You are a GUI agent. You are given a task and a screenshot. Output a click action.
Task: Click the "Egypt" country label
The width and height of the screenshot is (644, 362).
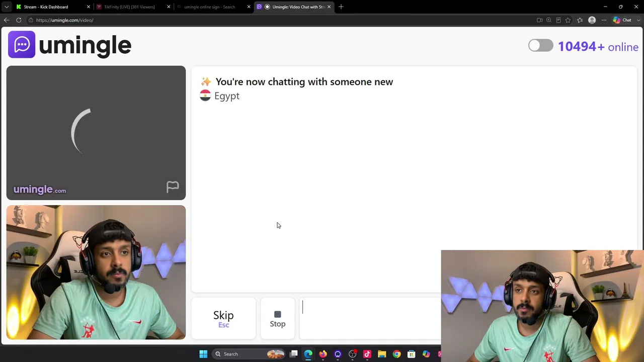tap(227, 96)
